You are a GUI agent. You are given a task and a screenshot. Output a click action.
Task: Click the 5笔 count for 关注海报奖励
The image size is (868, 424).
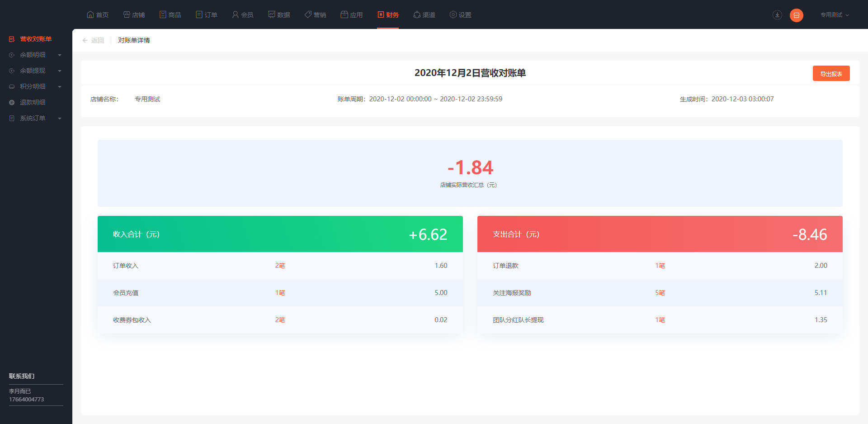(660, 293)
